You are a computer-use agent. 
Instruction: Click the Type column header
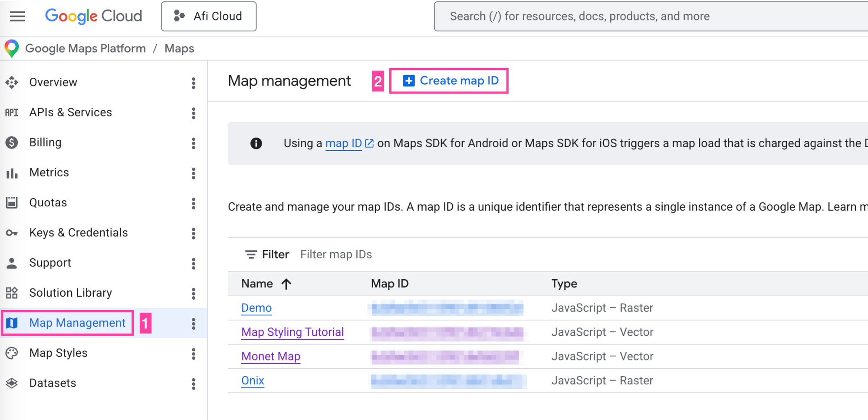coord(564,284)
